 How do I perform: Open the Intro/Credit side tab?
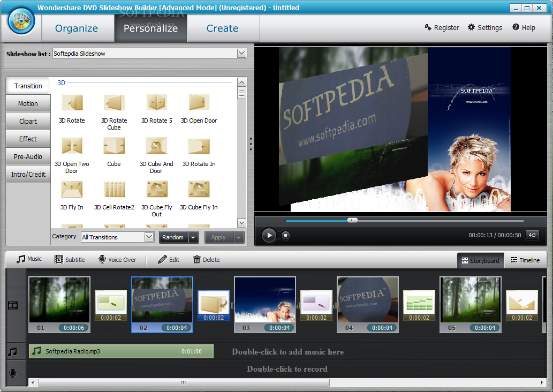(x=28, y=174)
